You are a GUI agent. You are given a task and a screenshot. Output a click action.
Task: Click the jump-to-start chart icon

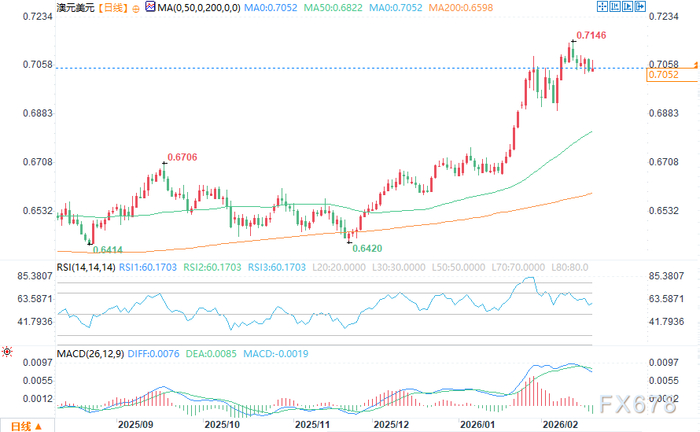615,6
